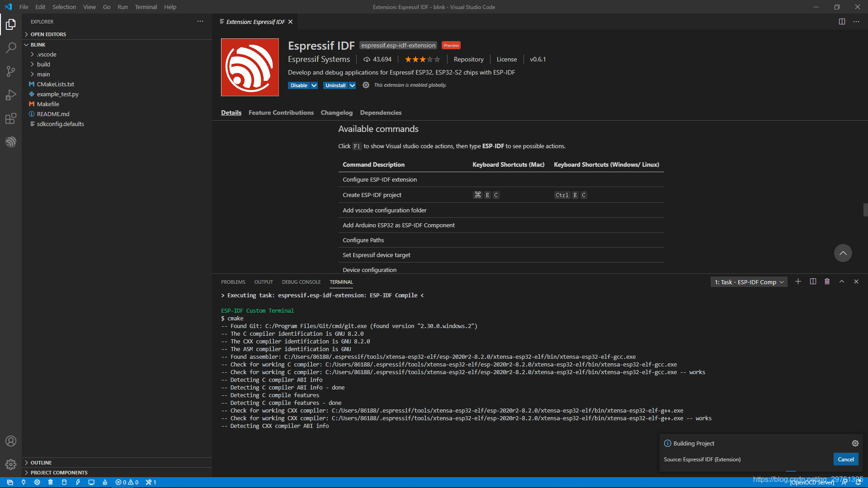Open extension settings gear next to Uninstall
The height and width of the screenshot is (488, 868).
pos(366,85)
